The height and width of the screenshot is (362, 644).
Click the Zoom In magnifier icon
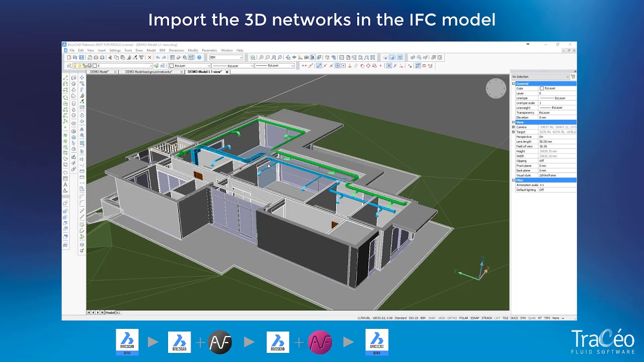pyautogui.click(x=261, y=57)
